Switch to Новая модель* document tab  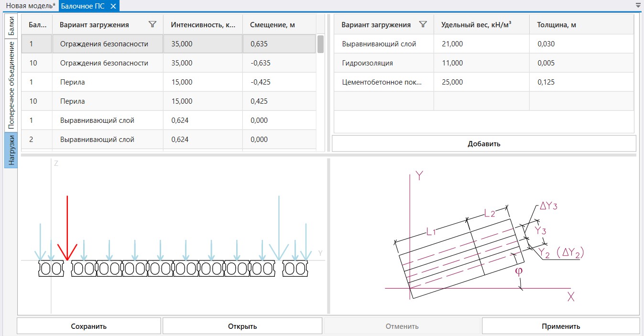pyautogui.click(x=31, y=6)
